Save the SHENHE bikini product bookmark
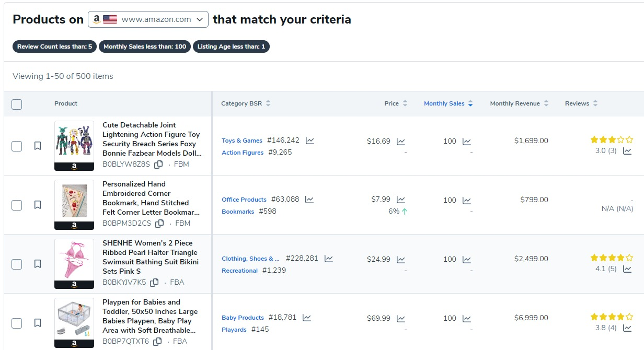Screen dimensions: 644x350 click(x=38, y=264)
